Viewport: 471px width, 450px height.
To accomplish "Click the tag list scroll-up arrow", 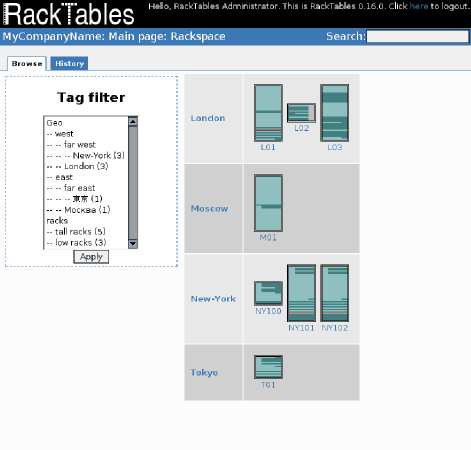I will 133,121.
